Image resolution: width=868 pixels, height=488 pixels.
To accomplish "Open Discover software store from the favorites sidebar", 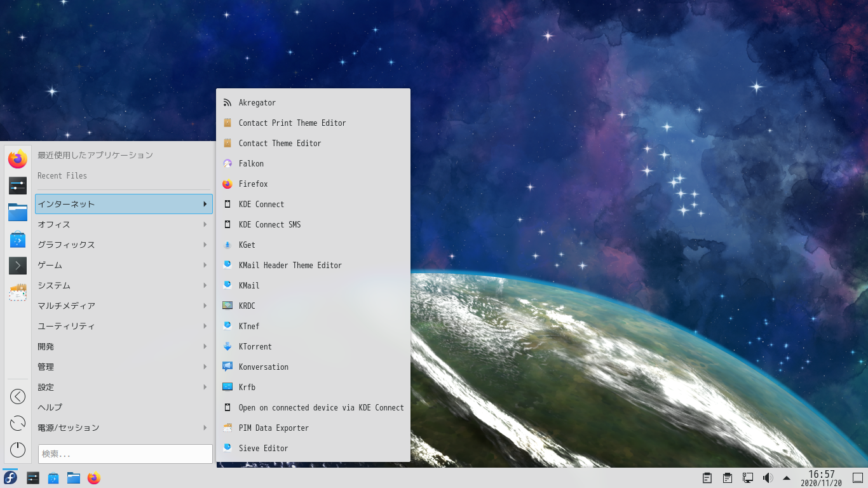I will 18,239.
